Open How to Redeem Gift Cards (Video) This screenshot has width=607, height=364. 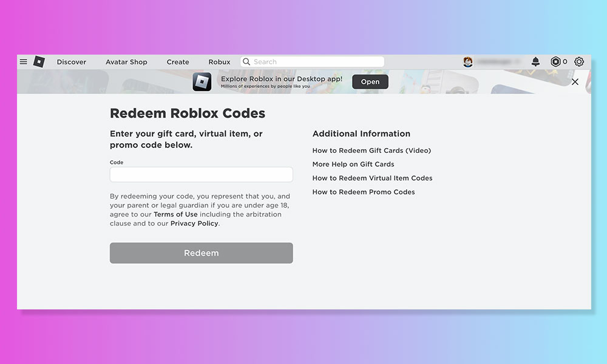click(x=371, y=150)
